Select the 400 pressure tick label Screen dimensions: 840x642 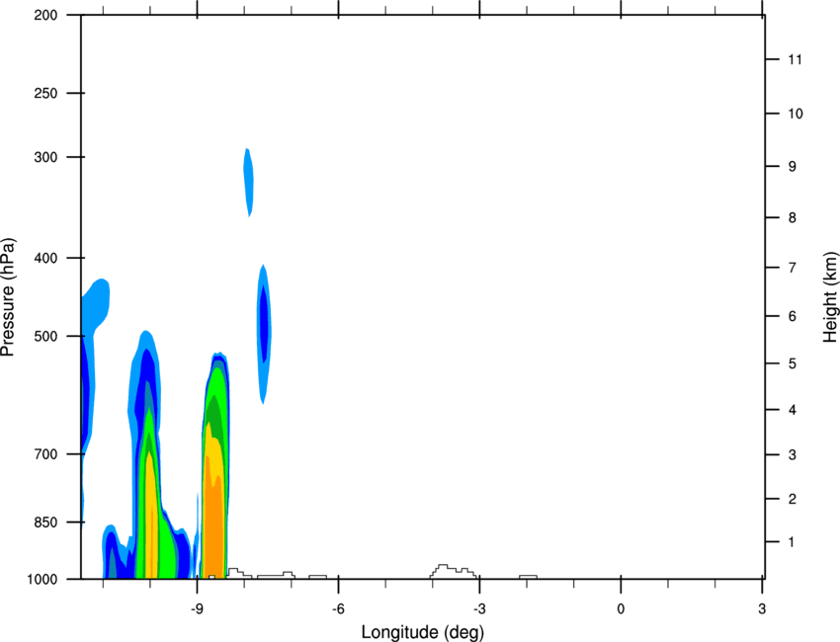(45, 258)
